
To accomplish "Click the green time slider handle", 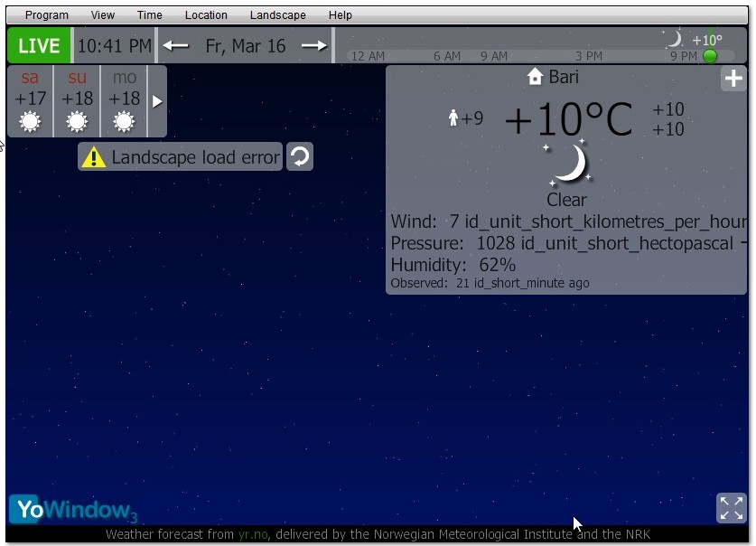I will tap(710, 56).
